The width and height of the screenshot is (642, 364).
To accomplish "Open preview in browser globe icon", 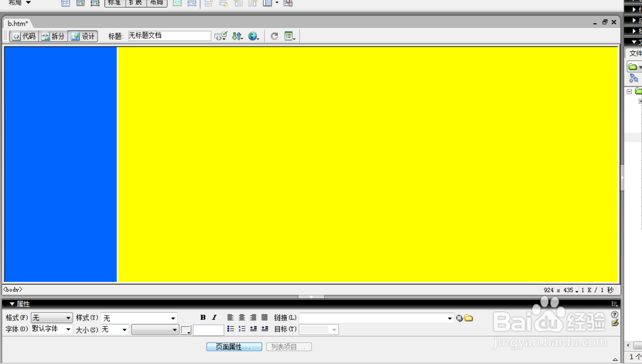I will click(x=254, y=36).
